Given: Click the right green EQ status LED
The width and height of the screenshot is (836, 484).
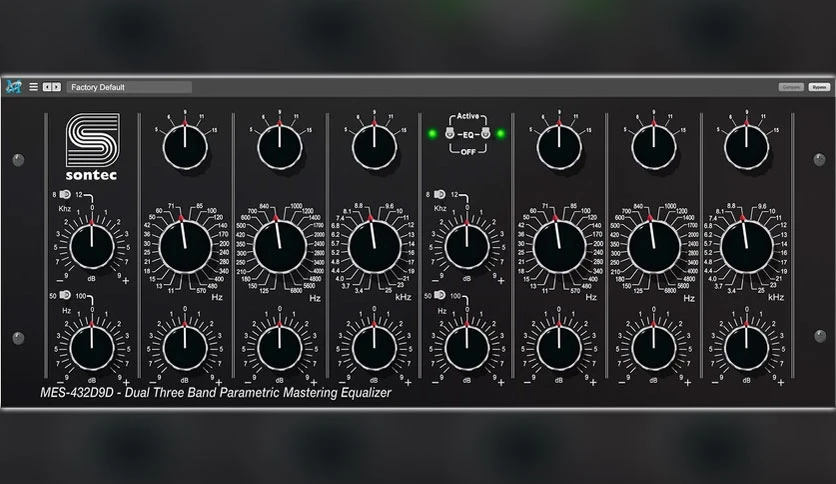Looking at the screenshot, I should coord(501,133).
